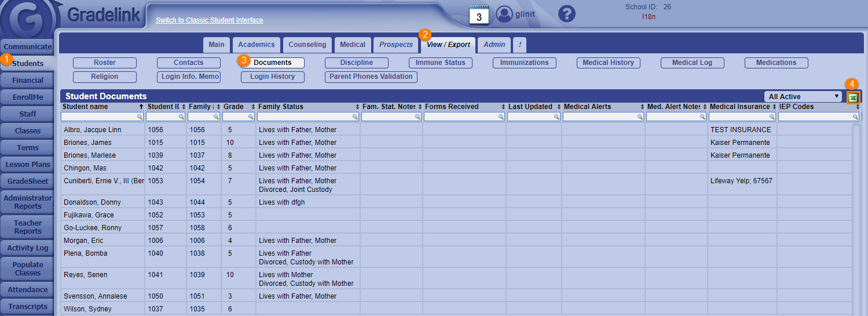Switch to the Academics tab
The image size is (868, 316).
pyautogui.click(x=257, y=45)
